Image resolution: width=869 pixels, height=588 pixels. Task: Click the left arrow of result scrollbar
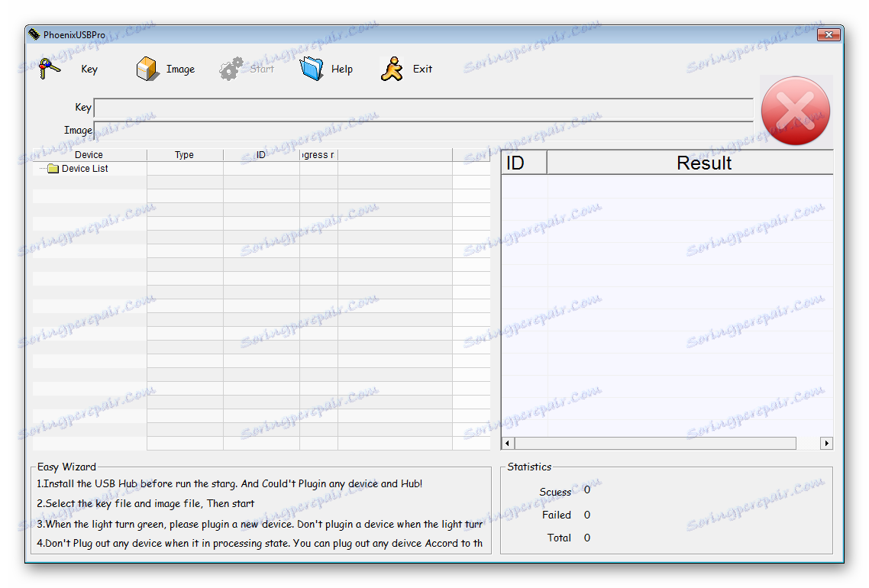pos(508,444)
